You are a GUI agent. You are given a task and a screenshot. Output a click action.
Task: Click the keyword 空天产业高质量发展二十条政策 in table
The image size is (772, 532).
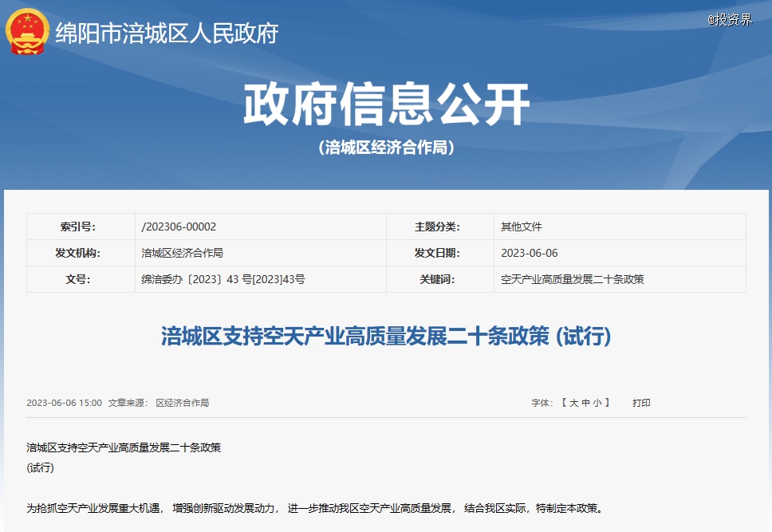[572, 279]
